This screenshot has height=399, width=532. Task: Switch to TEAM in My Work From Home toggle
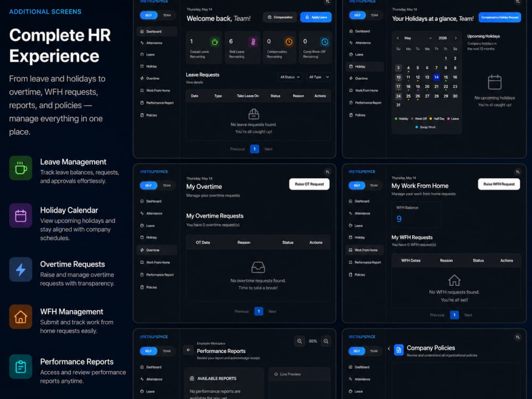374,186
